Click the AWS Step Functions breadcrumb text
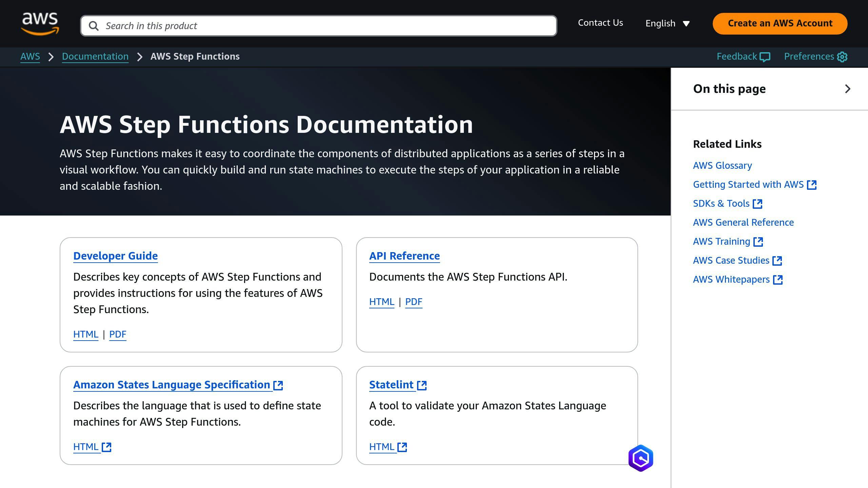Screen dimensions: 868x488 tap(195, 56)
